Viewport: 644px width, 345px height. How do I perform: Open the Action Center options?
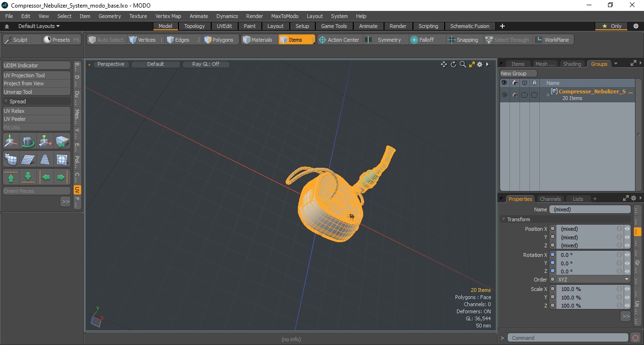pos(340,40)
